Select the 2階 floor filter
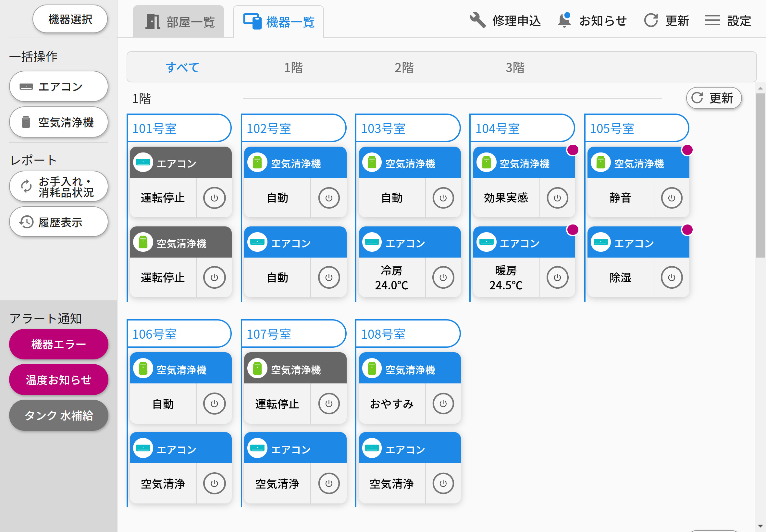Image resolution: width=766 pixels, height=532 pixels. [x=404, y=67]
